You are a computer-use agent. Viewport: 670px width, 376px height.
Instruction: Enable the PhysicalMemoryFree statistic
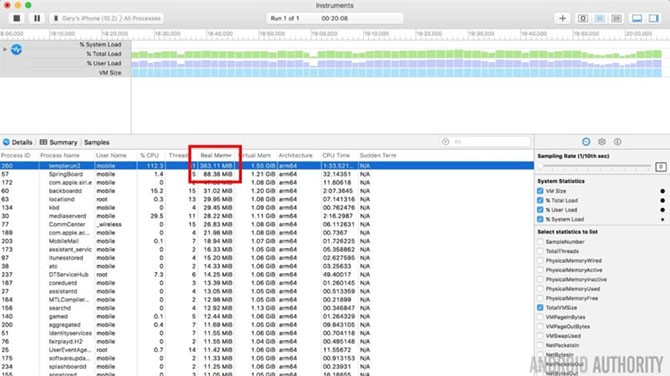(x=540, y=298)
